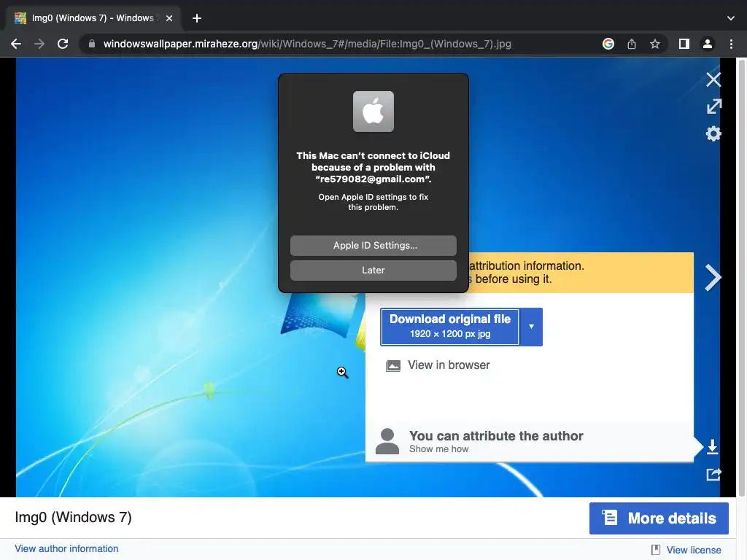The image size is (747, 560).
Task: Close the Img0 (Windows 7) tab
Action: point(169,18)
